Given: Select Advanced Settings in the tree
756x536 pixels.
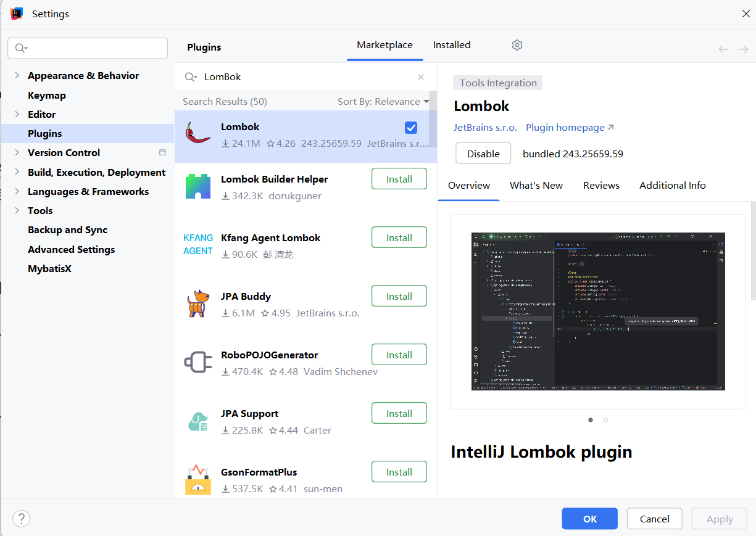Looking at the screenshot, I should [x=72, y=249].
